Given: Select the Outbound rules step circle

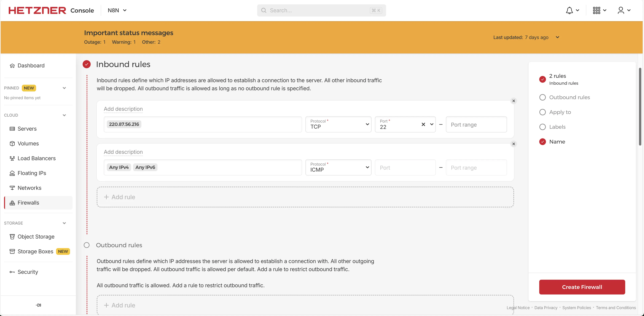Looking at the screenshot, I should pos(542,97).
